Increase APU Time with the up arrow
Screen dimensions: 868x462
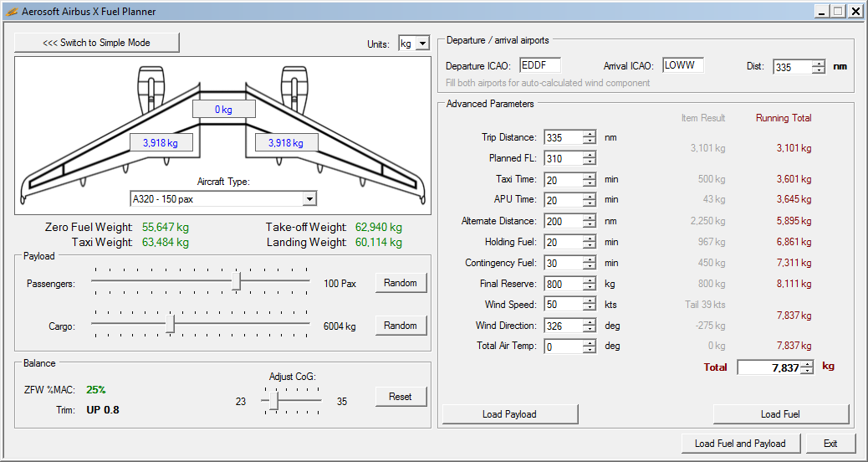[x=589, y=197]
